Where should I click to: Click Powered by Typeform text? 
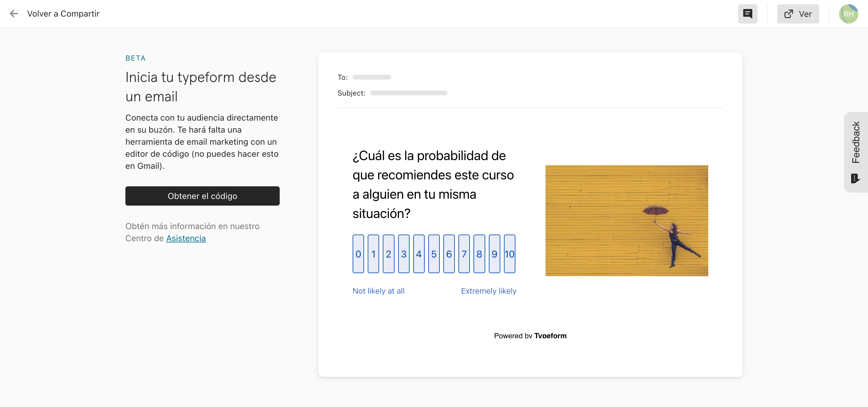[530, 336]
